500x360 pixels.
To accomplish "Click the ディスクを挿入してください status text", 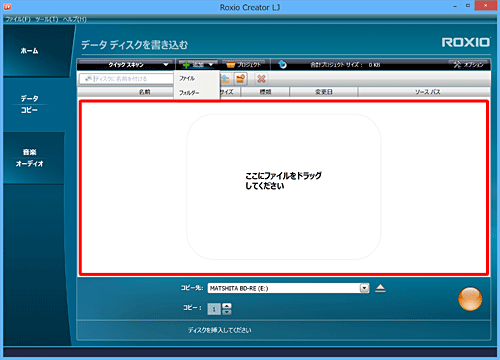I will point(219,330).
